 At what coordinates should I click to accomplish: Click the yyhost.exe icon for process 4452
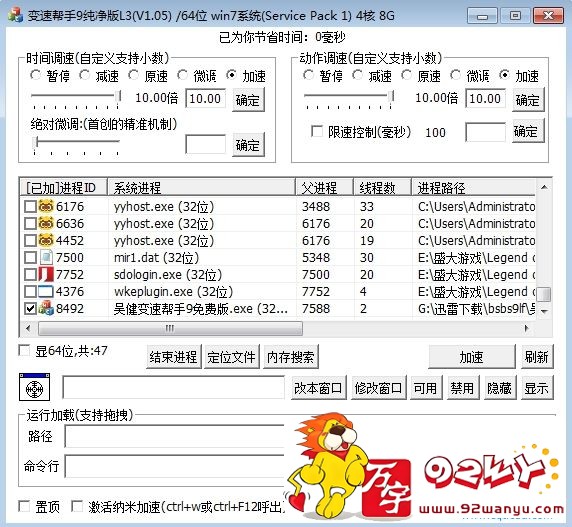click(x=46, y=241)
